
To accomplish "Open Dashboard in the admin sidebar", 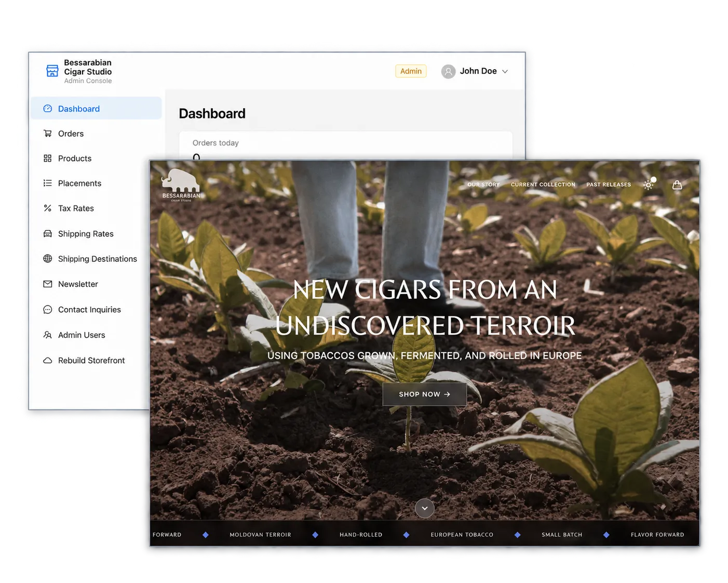I will click(96, 109).
